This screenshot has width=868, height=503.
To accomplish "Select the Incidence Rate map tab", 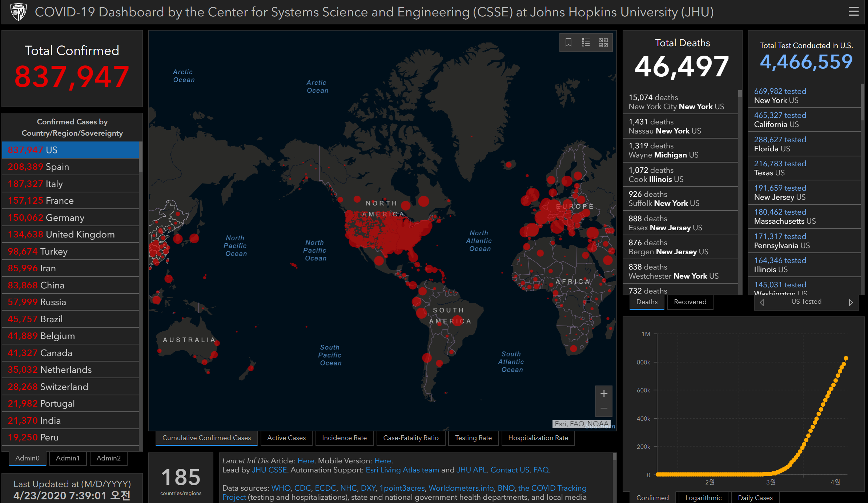I will point(344,438).
